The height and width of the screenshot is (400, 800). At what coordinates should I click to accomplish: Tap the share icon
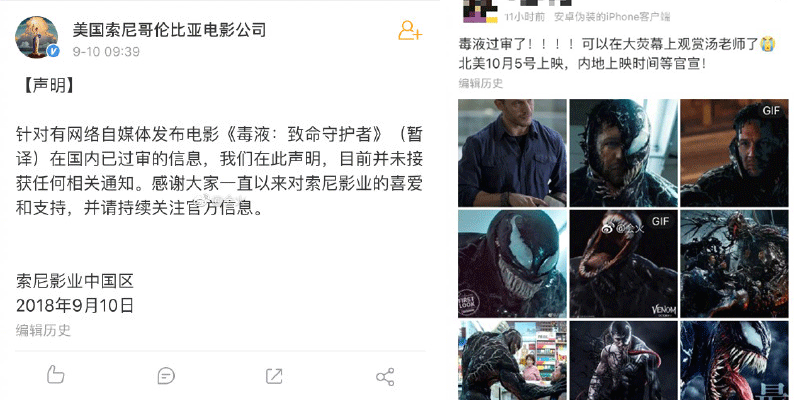coord(385,377)
